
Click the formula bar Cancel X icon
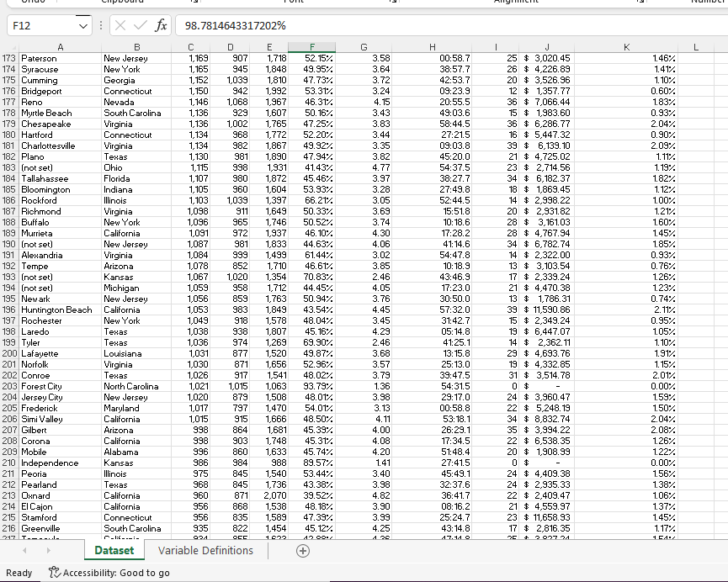click(x=120, y=25)
